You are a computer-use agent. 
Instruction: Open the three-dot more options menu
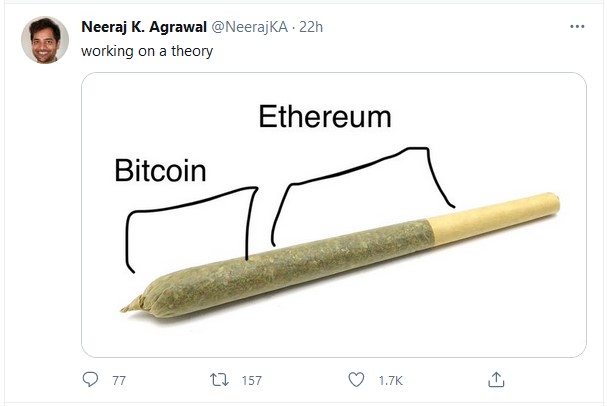coord(577,26)
